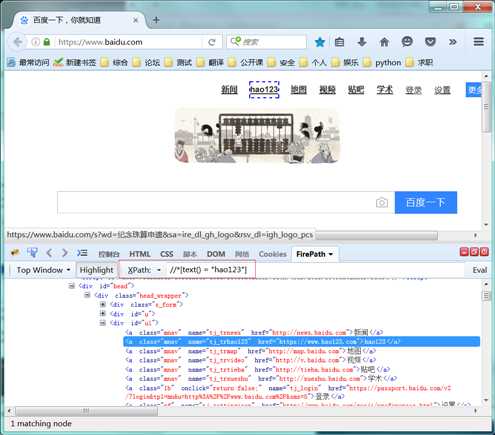Click the reload page icon

[x=212, y=42]
